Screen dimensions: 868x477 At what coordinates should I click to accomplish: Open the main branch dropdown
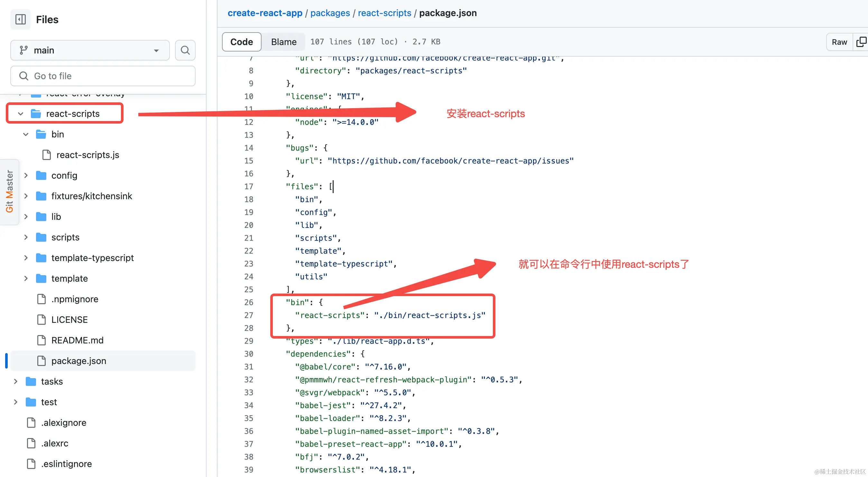tap(90, 50)
